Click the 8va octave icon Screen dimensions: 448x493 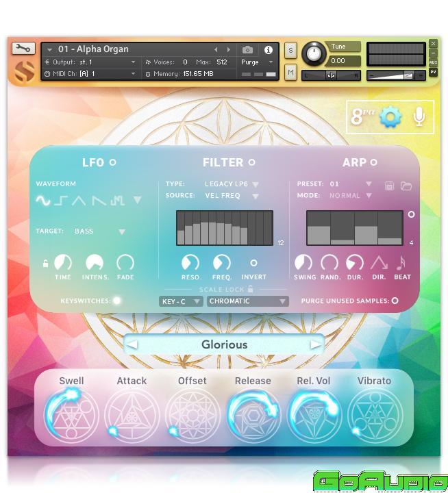click(362, 116)
